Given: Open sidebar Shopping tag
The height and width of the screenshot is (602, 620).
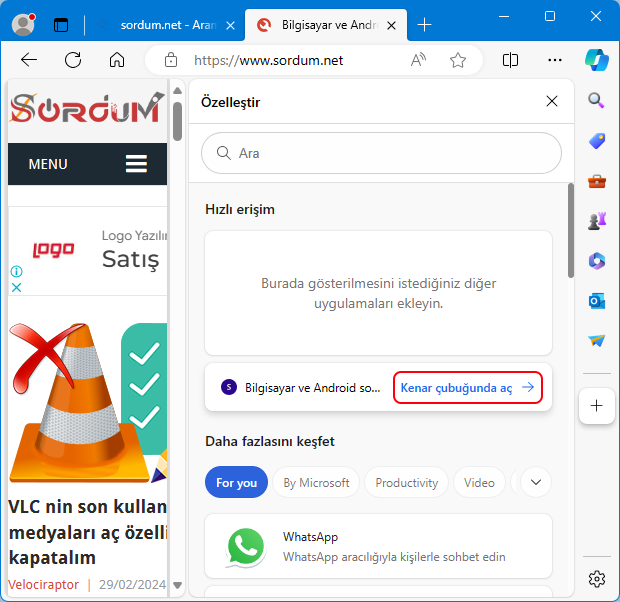Looking at the screenshot, I should [597, 141].
